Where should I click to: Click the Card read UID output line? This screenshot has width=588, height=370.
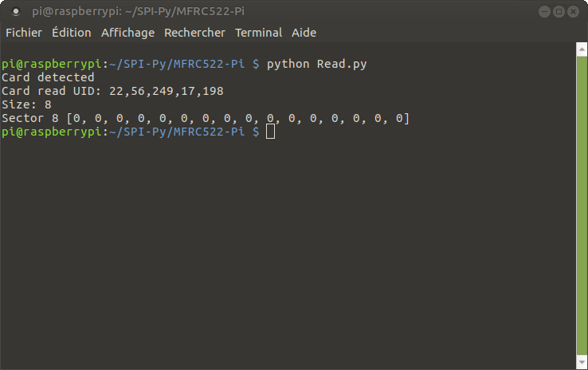point(112,92)
